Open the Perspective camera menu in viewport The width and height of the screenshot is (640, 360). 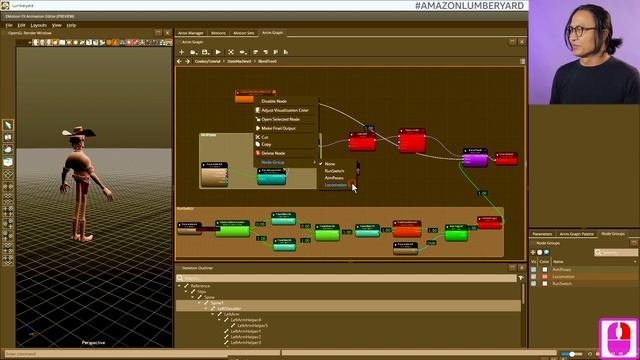tap(93, 343)
